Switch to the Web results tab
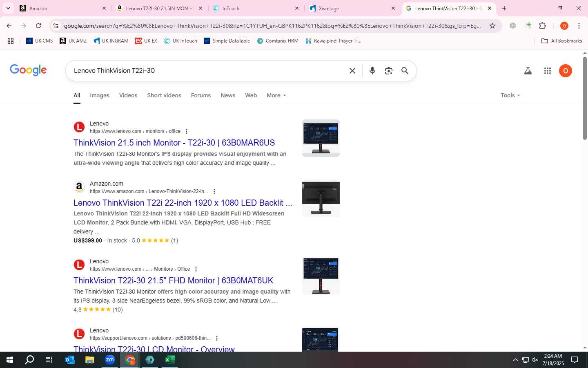This screenshot has height=368, width=588. [x=251, y=95]
